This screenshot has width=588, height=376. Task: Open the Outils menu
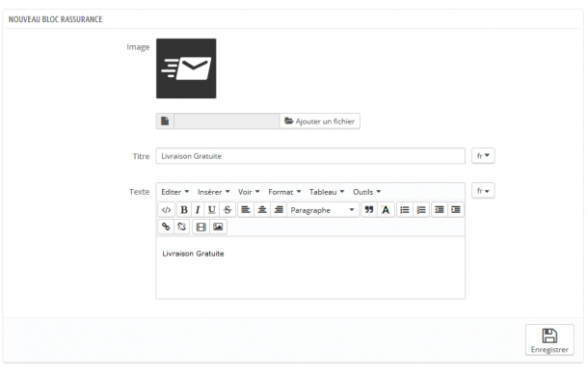(x=366, y=192)
